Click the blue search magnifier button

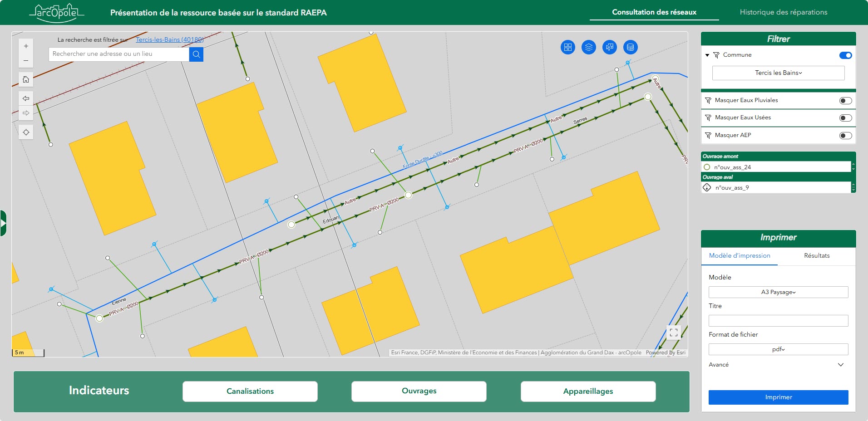click(x=196, y=54)
